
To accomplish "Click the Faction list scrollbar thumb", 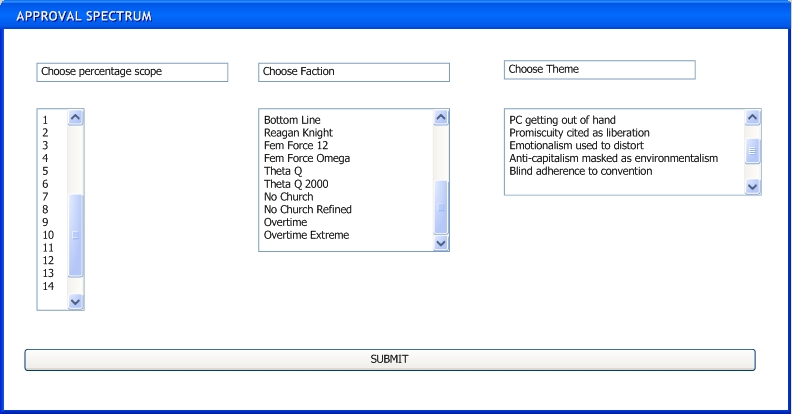I will [440, 207].
